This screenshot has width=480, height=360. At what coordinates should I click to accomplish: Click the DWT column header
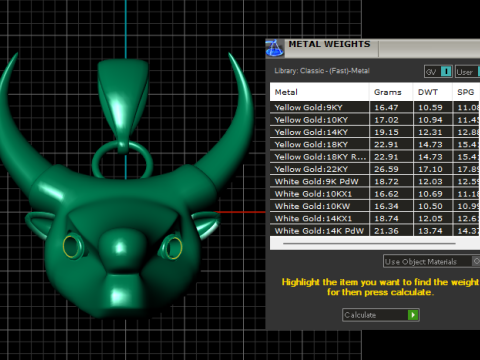[433, 92]
